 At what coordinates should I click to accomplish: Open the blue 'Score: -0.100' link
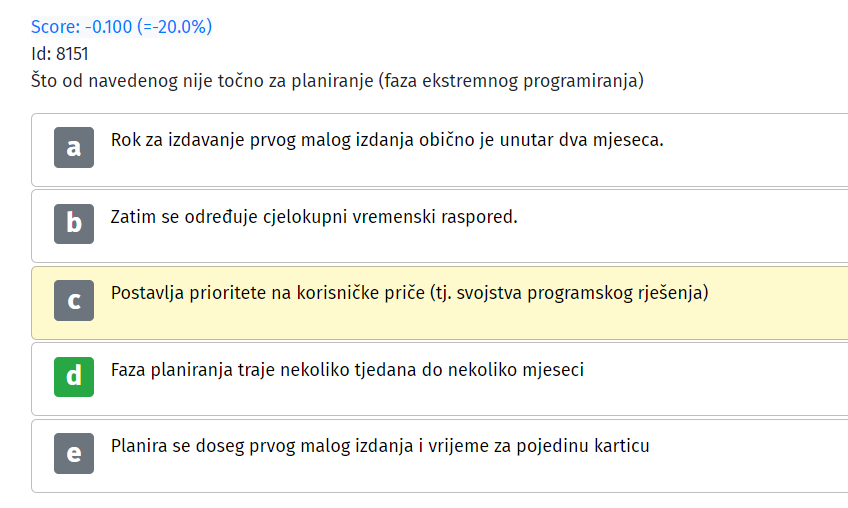(81, 27)
